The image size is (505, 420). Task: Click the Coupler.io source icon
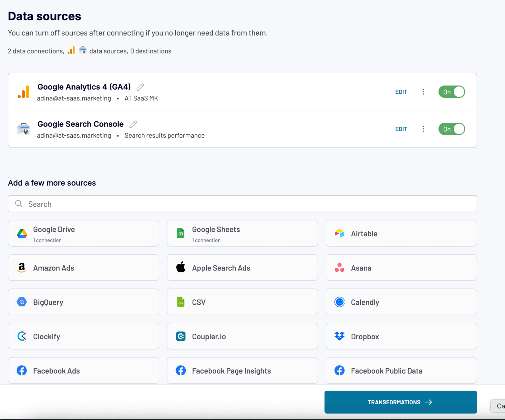[x=180, y=336]
